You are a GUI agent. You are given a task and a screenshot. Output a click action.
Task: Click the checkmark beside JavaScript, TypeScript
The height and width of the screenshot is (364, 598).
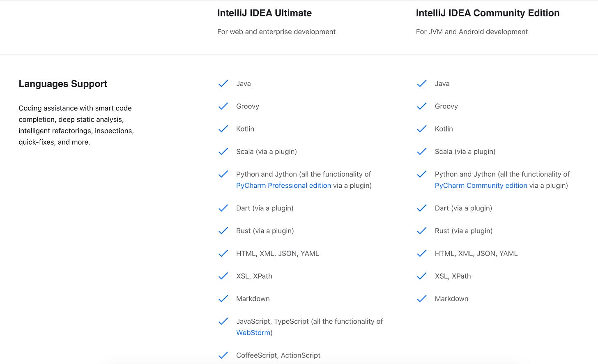coord(223,321)
